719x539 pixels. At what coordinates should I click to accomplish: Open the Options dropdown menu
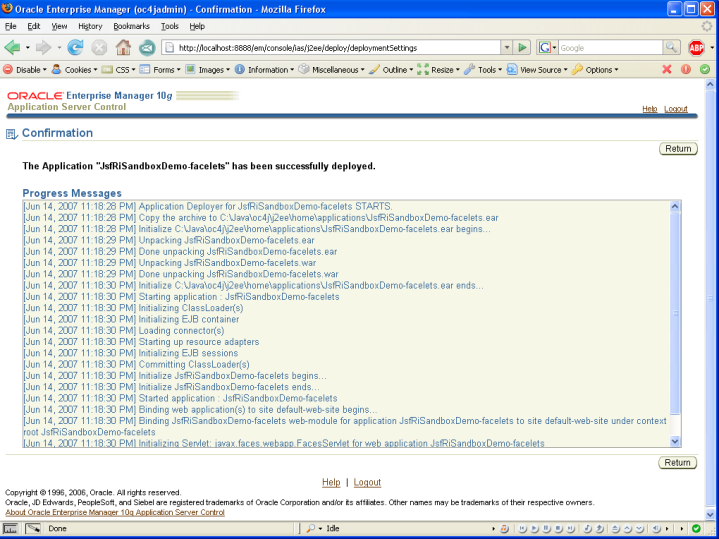pos(595,70)
